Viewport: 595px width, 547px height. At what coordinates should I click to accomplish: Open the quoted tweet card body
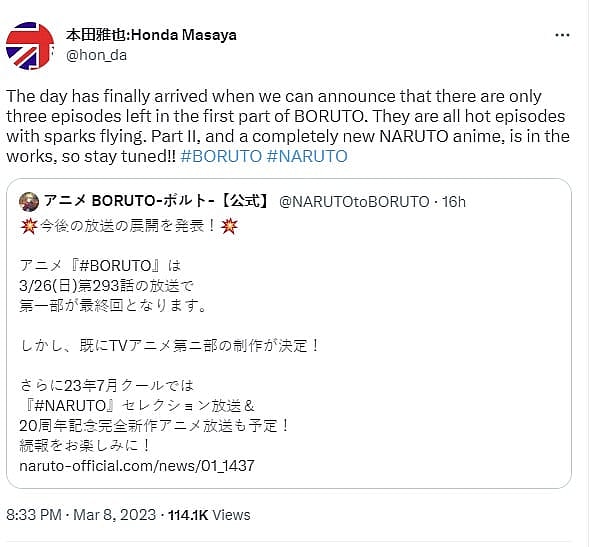[289, 333]
